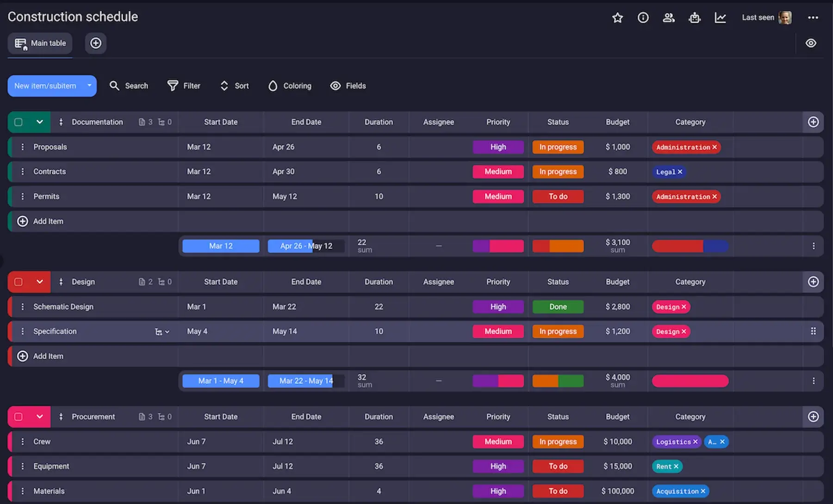Viewport: 833px width, 504px height.
Task: Check the Documentation group checkbox
Action: [x=19, y=122]
